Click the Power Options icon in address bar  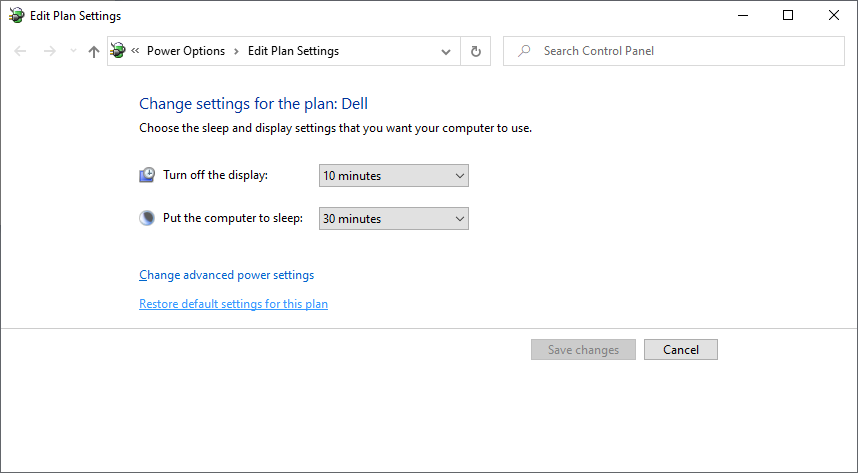(118, 51)
